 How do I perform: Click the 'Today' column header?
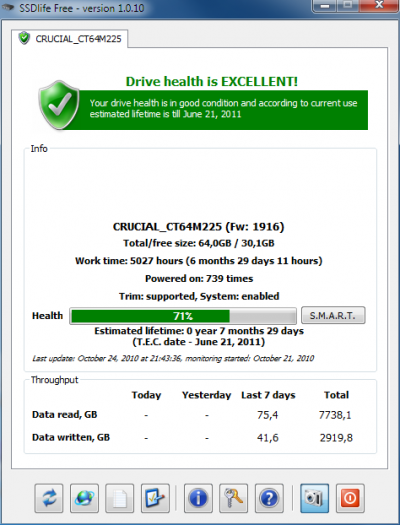146,395
